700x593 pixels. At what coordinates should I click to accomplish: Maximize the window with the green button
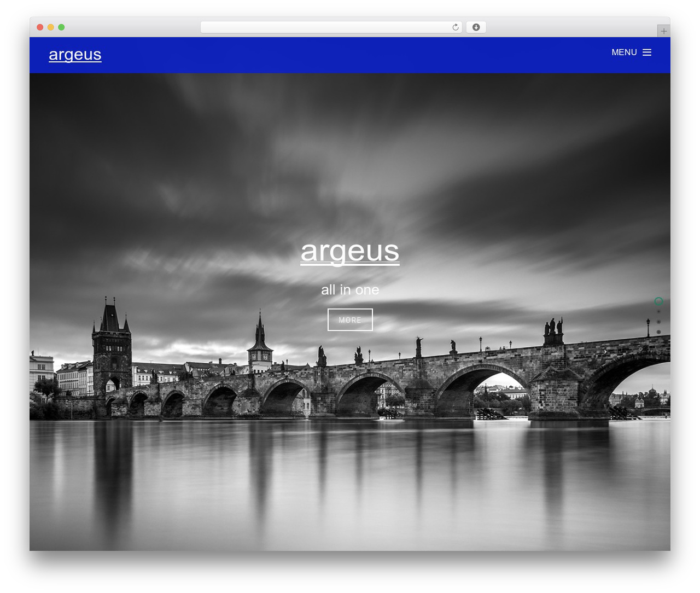(x=61, y=27)
